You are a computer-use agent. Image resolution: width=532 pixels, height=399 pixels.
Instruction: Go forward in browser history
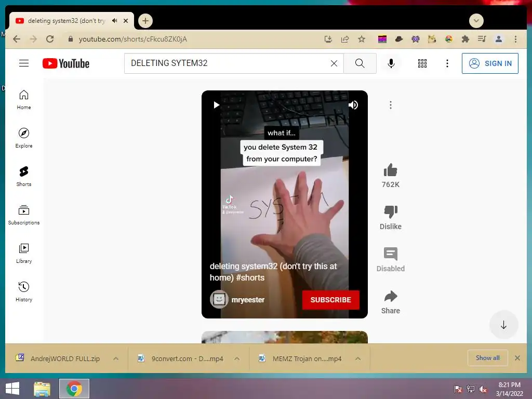[x=33, y=39]
